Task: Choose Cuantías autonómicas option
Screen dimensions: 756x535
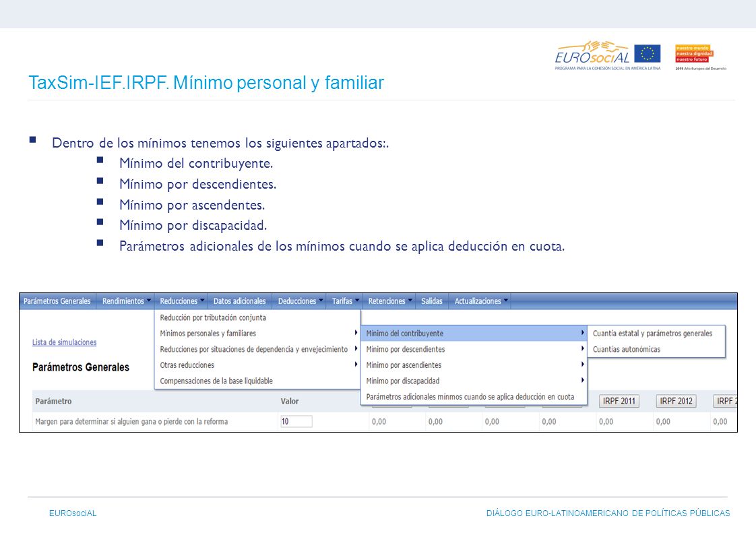Action: tap(656, 350)
